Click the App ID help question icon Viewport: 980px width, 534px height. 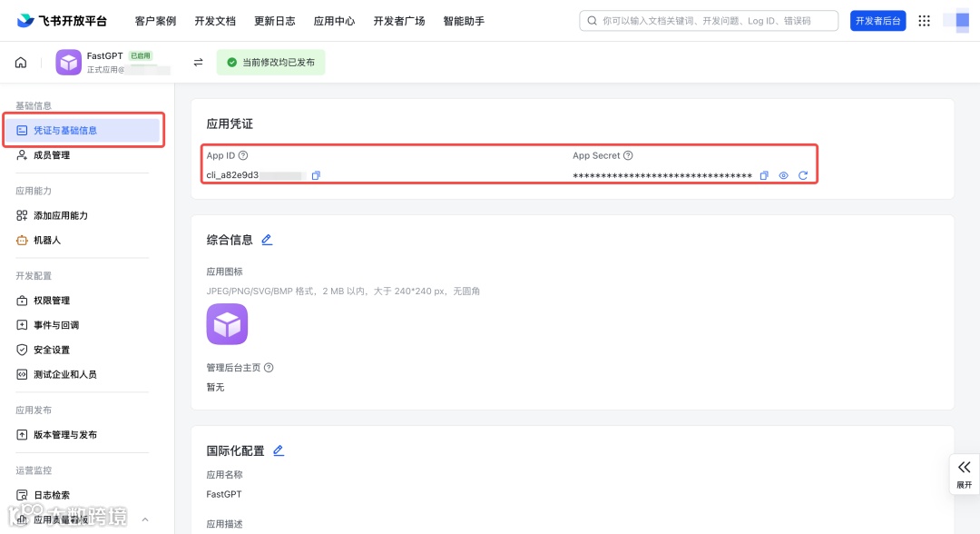(243, 155)
